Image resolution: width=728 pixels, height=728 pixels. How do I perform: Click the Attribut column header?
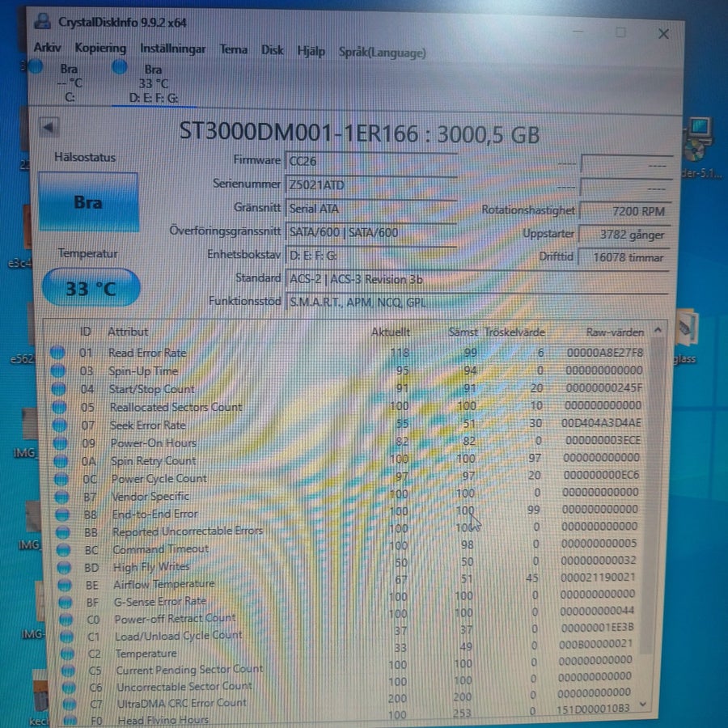(x=128, y=332)
